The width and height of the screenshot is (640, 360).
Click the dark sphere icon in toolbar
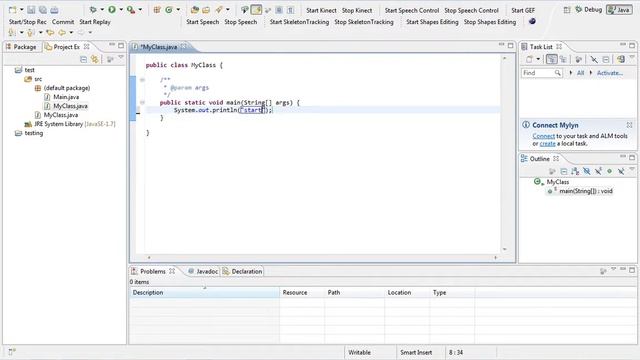pos(532,21)
